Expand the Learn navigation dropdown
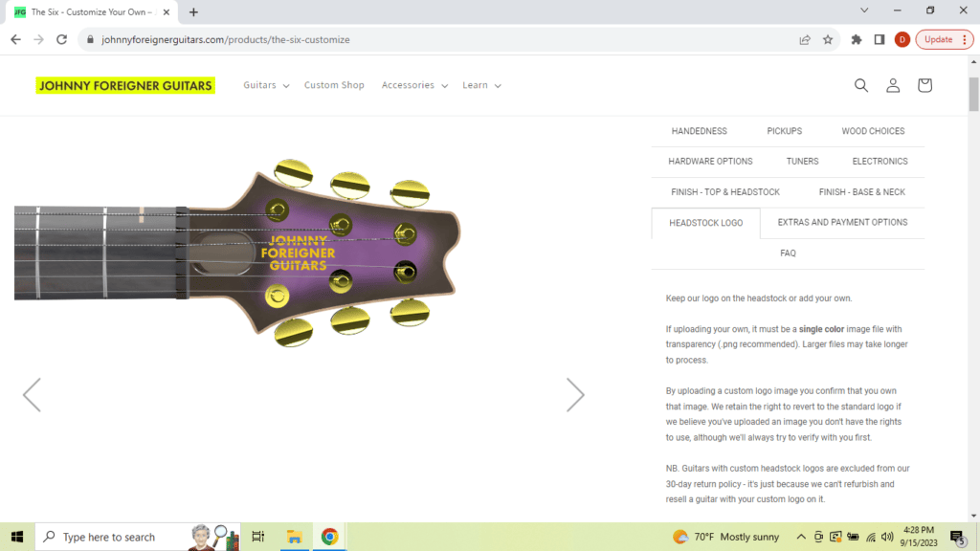The height and width of the screenshot is (551, 980). 481,85
